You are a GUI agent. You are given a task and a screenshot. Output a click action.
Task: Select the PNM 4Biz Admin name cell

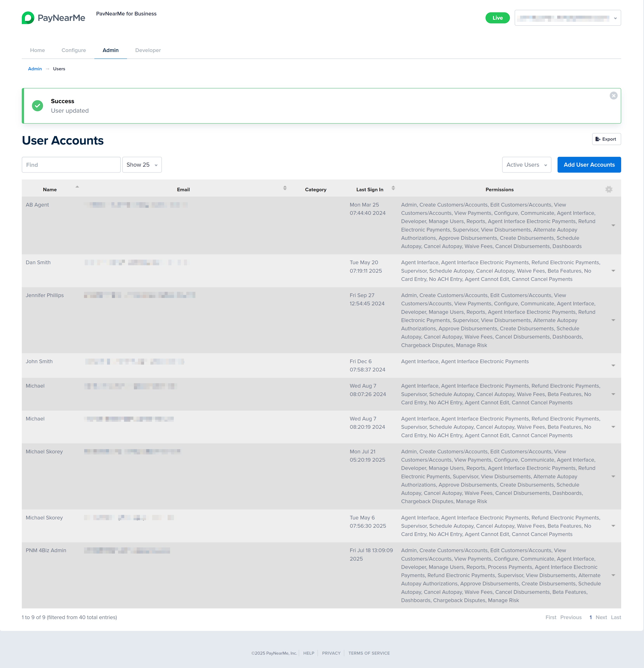click(46, 550)
